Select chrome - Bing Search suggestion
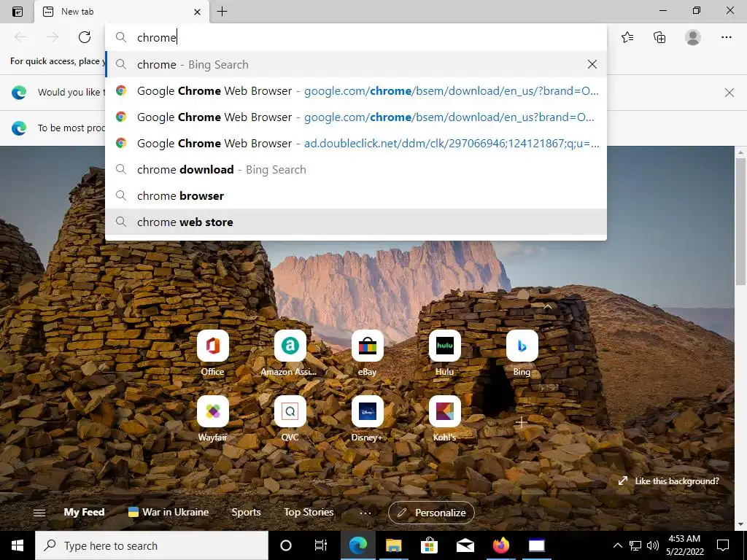Image resolution: width=747 pixels, height=560 pixels. tap(356, 64)
